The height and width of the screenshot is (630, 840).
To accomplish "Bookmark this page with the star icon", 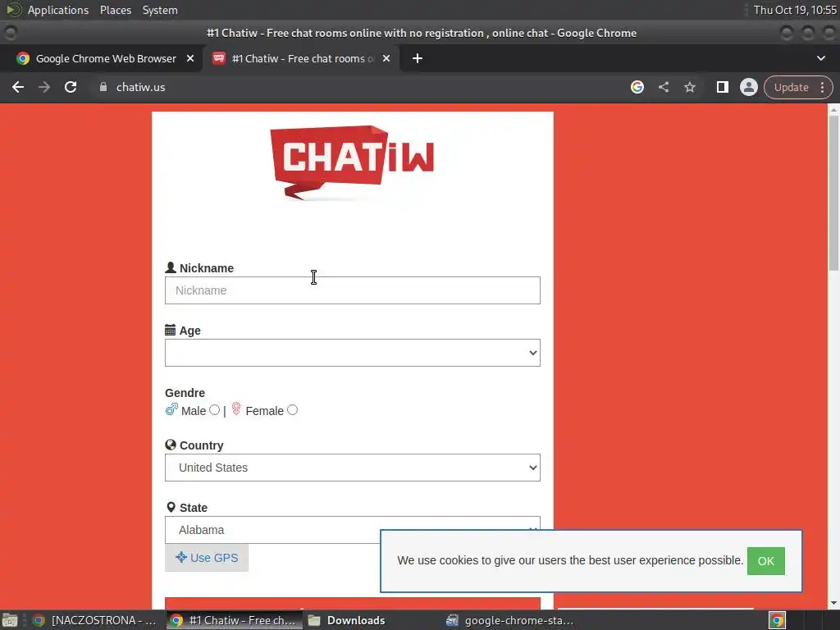I will tap(690, 87).
